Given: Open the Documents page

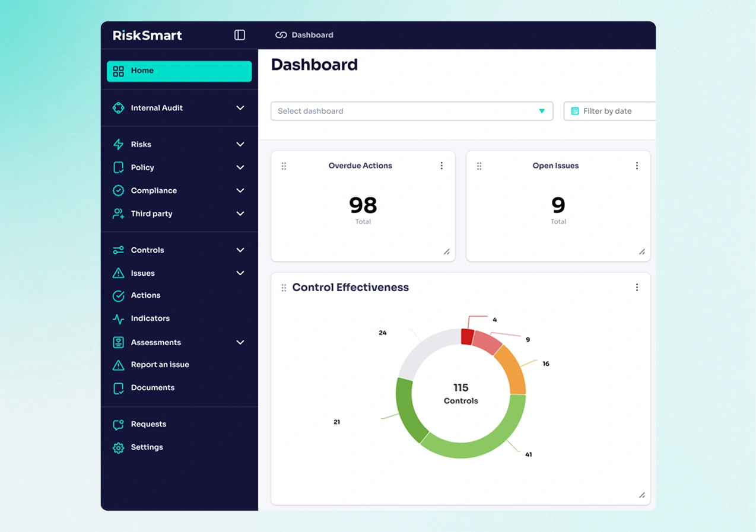Looking at the screenshot, I should point(152,388).
